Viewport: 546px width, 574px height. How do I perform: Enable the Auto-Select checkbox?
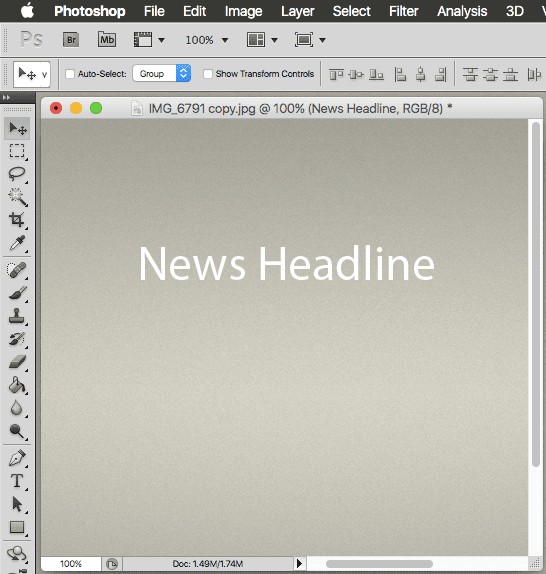[70, 74]
